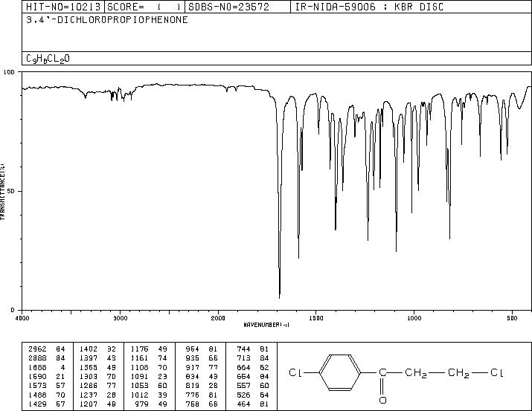This screenshot has height=411, width=532.
Task: Click the IR-NIDA-59006 KBR DISC label
Action: pyautogui.click(x=369, y=7)
